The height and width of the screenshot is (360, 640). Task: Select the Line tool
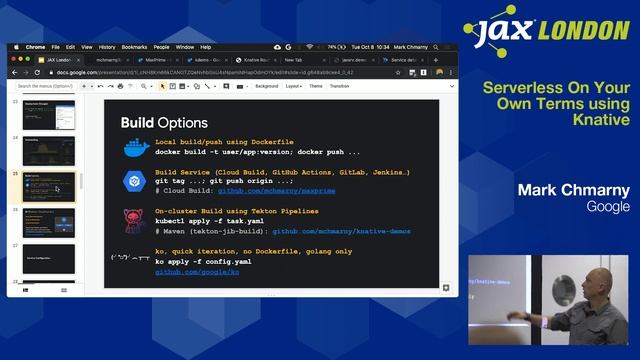[x=207, y=86]
